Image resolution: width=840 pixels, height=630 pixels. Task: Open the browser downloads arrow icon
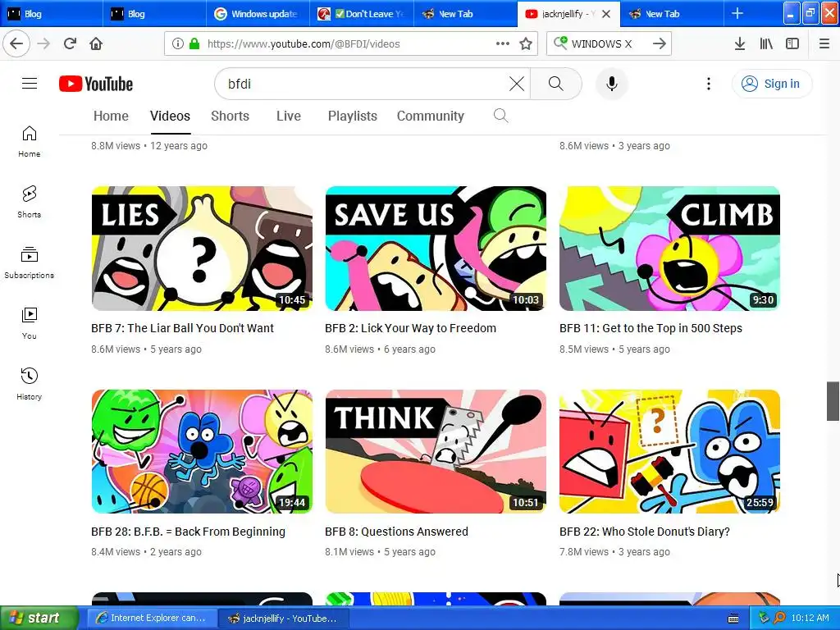pyautogui.click(x=739, y=44)
